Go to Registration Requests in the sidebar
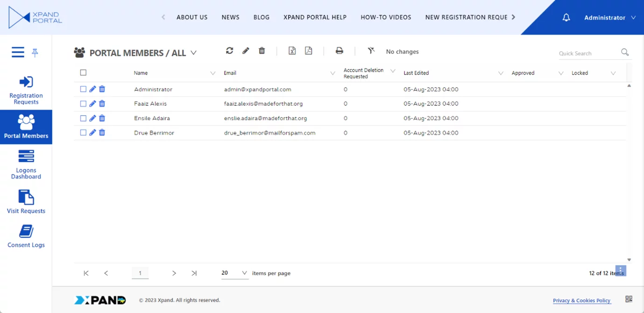The height and width of the screenshot is (313, 644). point(26,90)
